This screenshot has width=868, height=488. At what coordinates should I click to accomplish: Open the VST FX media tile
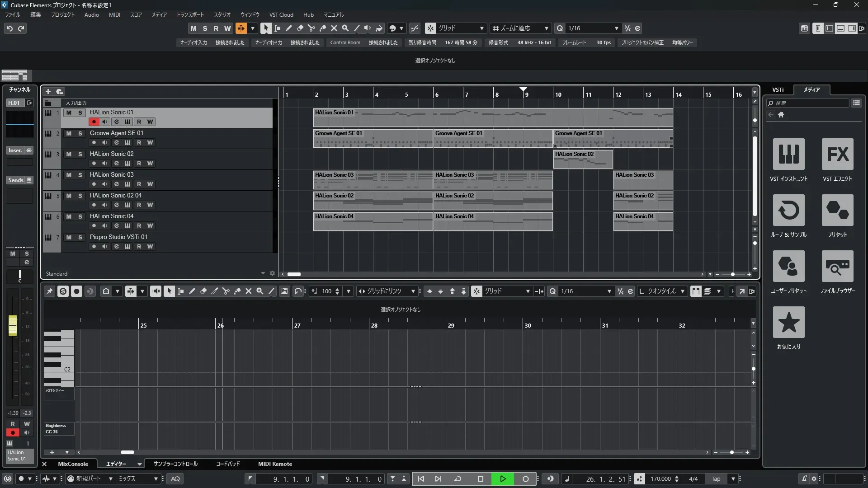(837, 155)
